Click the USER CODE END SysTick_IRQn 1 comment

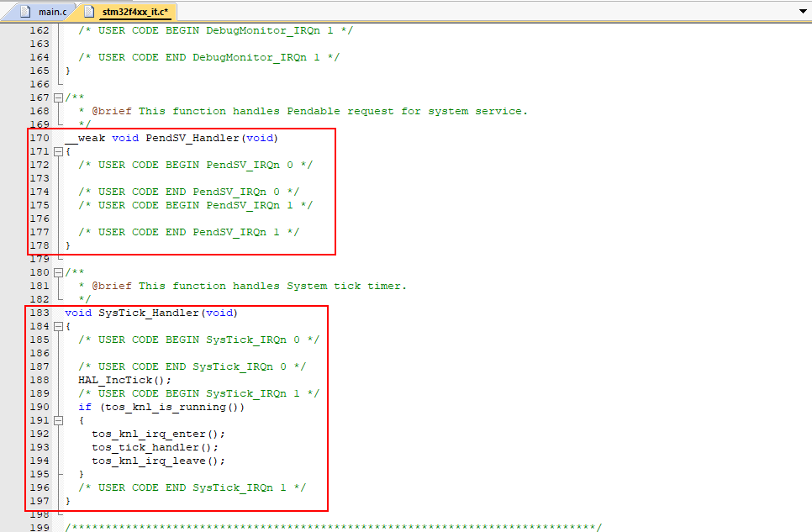click(x=192, y=488)
